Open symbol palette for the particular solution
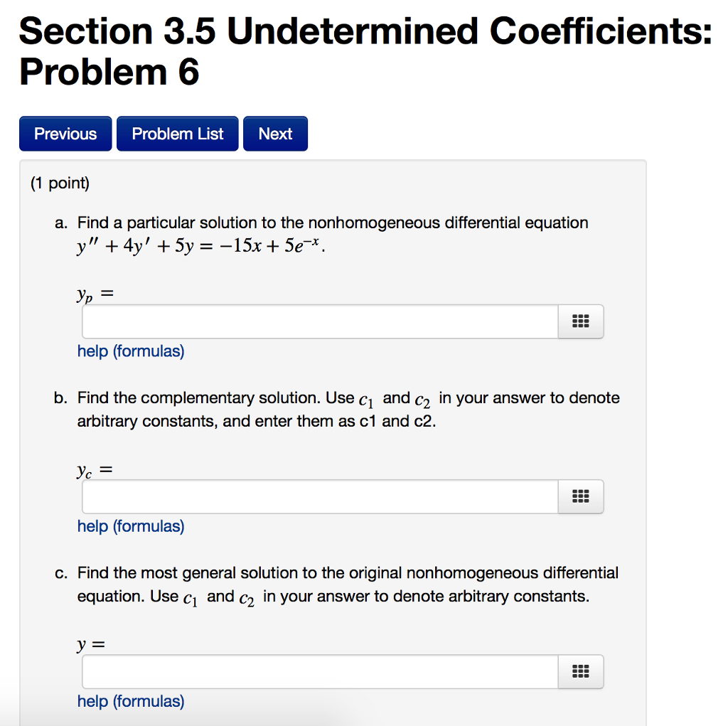 tap(581, 321)
